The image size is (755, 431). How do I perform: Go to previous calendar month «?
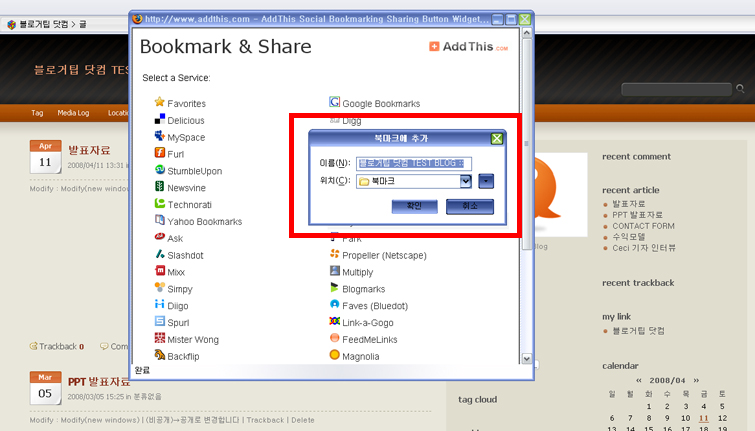click(638, 380)
